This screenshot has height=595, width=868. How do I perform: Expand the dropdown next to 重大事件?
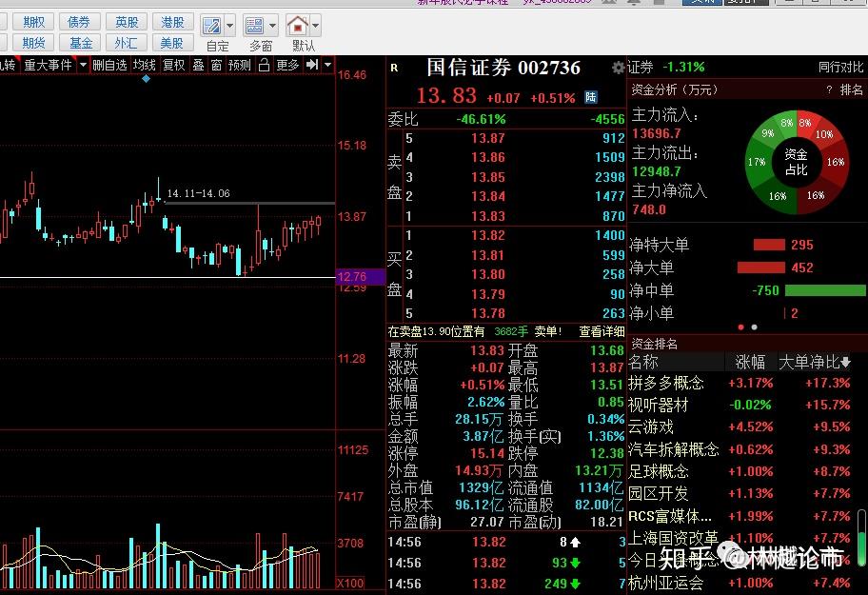83,66
